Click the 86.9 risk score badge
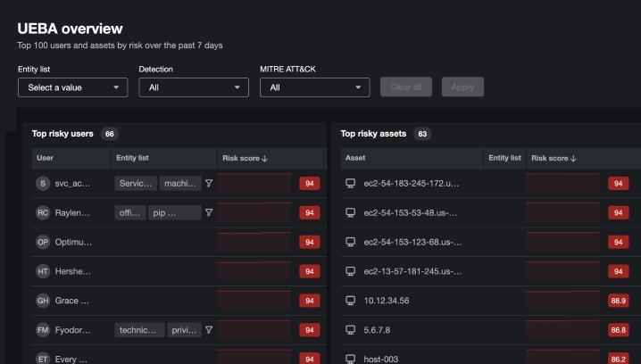The height and width of the screenshot is (364, 641). [x=618, y=301]
